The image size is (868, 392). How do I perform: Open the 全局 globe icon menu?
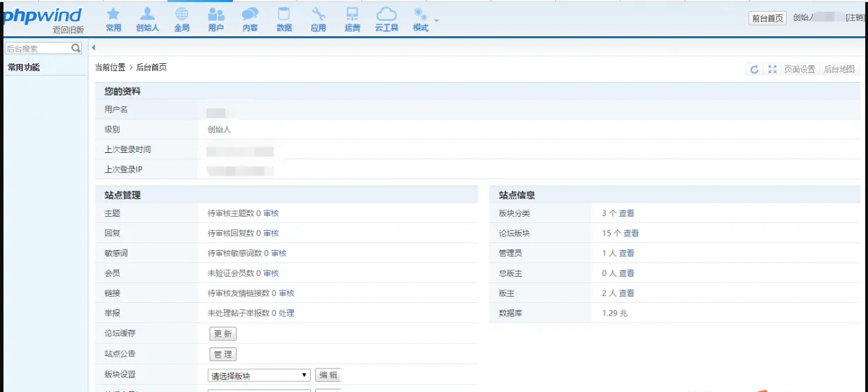point(181,19)
